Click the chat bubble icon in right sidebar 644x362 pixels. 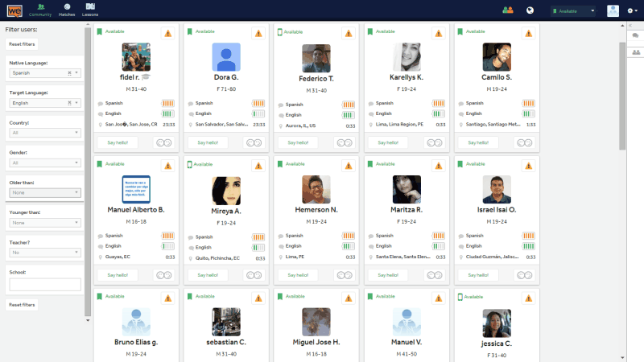click(635, 35)
